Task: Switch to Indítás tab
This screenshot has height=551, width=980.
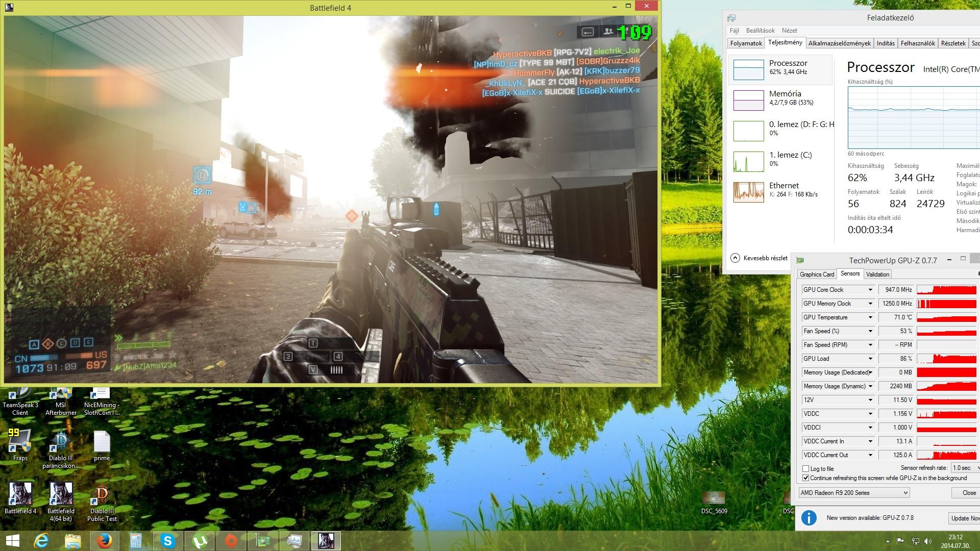Action: 886,43
